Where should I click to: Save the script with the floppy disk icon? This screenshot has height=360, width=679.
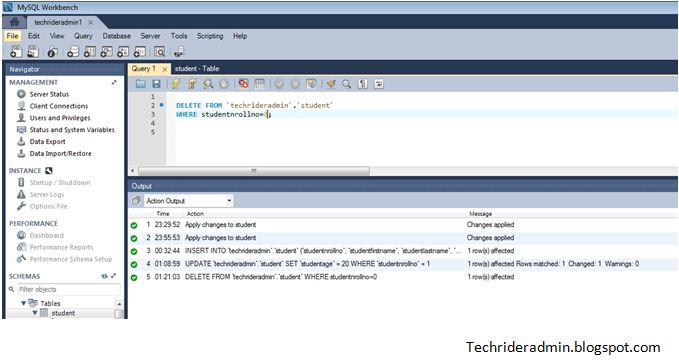[x=156, y=84]
